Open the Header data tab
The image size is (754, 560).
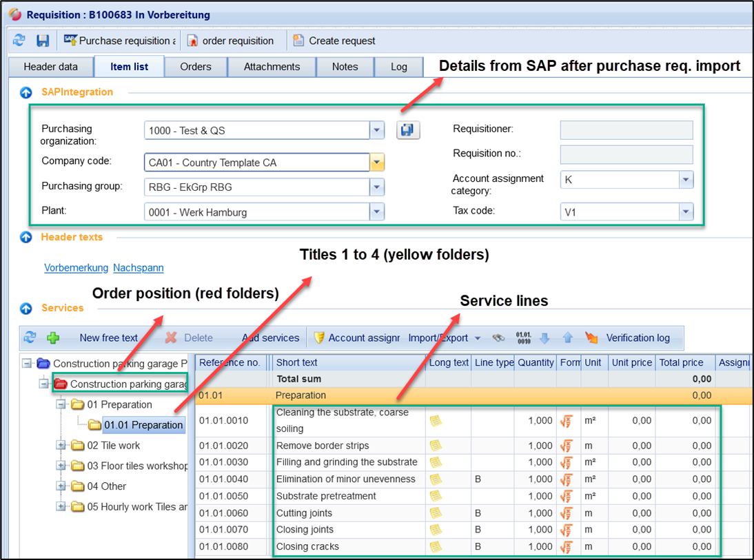50,67
